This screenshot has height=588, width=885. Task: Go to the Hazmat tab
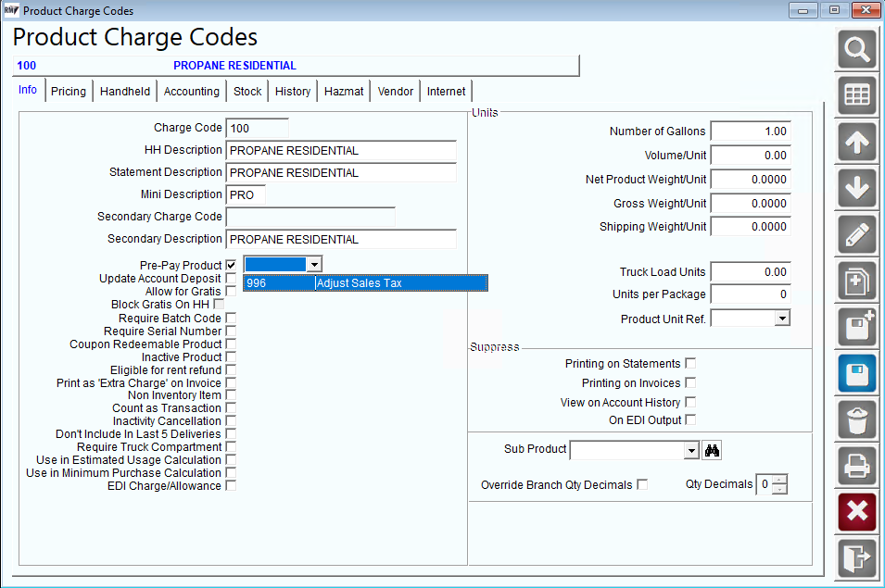344,92
